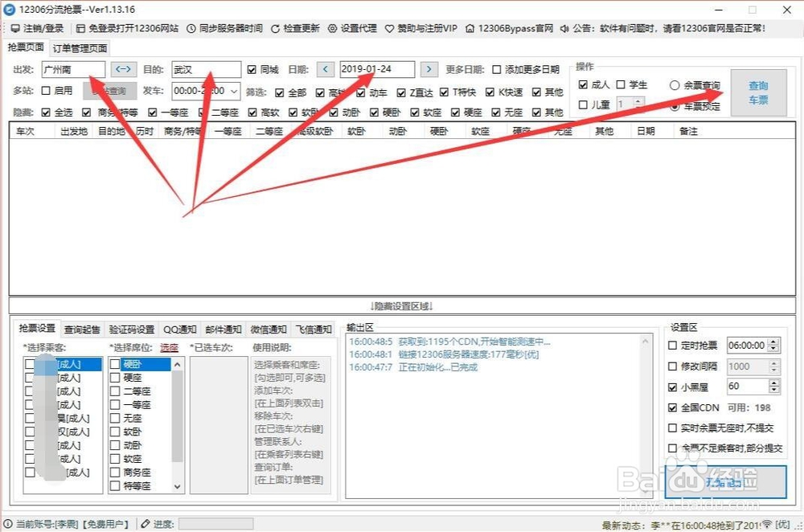Click 隐藏设置区域 collapse bar
This screenshot has width=804, height=532.
402,306
